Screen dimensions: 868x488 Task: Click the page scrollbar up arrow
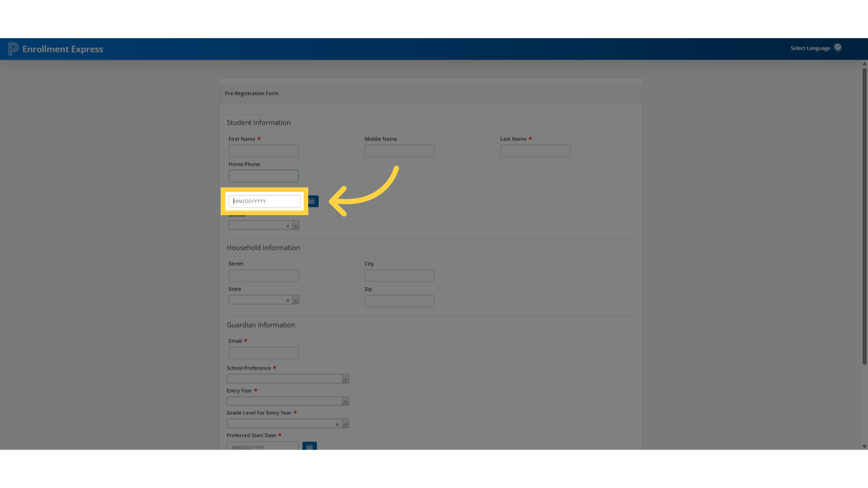[x=864, y=64]
